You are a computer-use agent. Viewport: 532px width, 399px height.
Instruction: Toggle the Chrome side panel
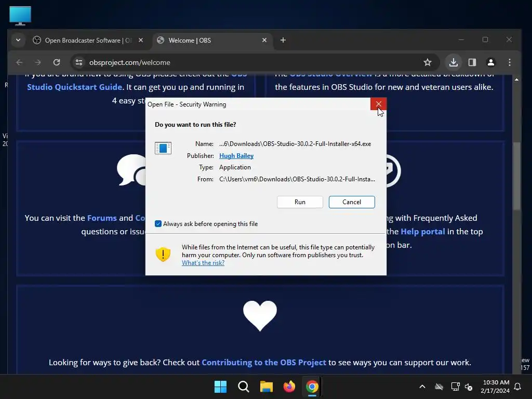point(472,62)
